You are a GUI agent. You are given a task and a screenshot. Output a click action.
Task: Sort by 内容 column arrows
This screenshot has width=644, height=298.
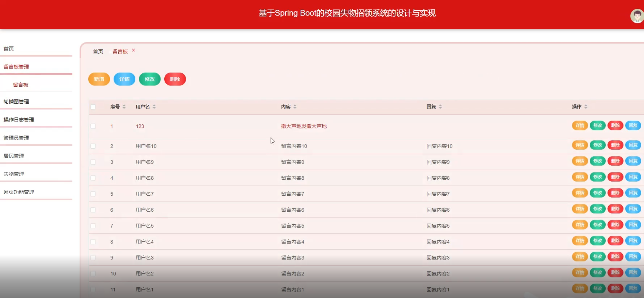pyautogui.click(x=295, y=107)
